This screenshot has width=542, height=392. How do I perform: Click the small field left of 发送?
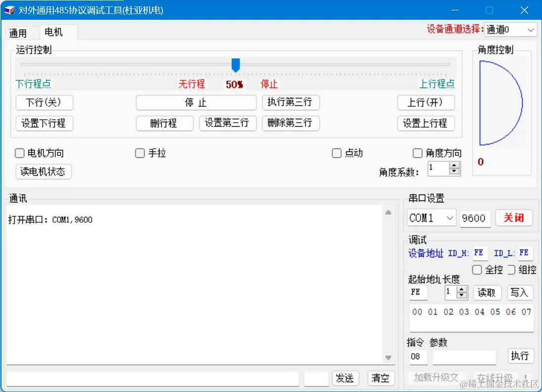[x=316, y=379]
